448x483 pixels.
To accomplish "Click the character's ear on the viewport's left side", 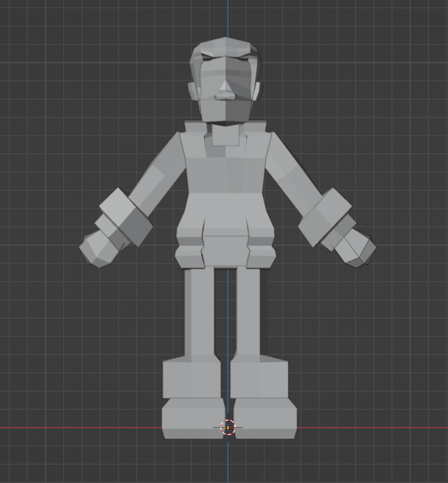I will coord(193,91).
